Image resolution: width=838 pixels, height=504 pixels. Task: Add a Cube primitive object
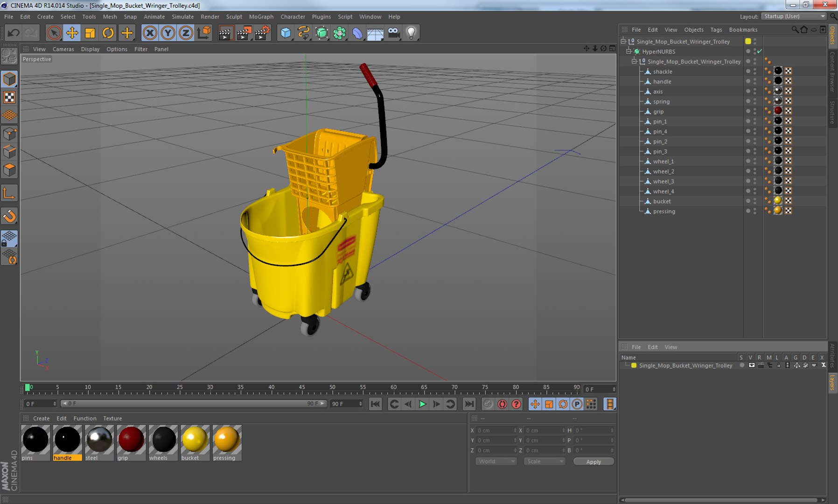point(286,33)
